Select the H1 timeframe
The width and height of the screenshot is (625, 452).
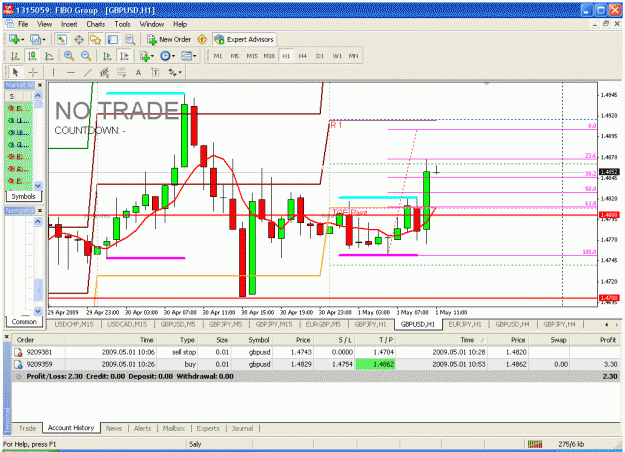(x=286, y=56)
